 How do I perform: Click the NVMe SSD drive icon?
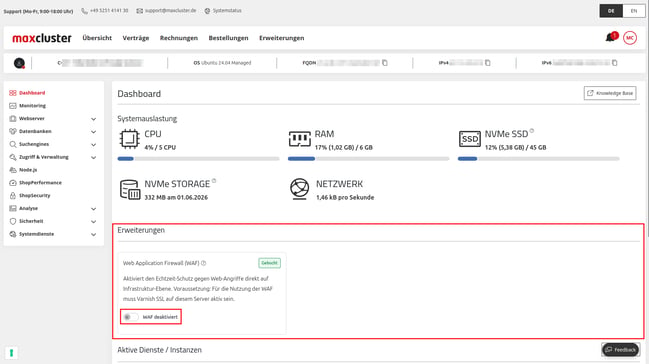[x=469, y=139]
